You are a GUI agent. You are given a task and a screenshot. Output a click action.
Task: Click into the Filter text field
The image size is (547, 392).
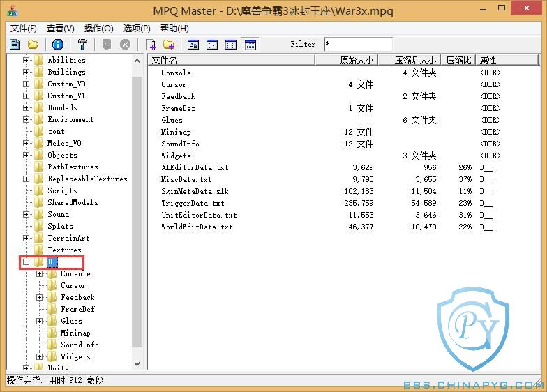(357, 45)
